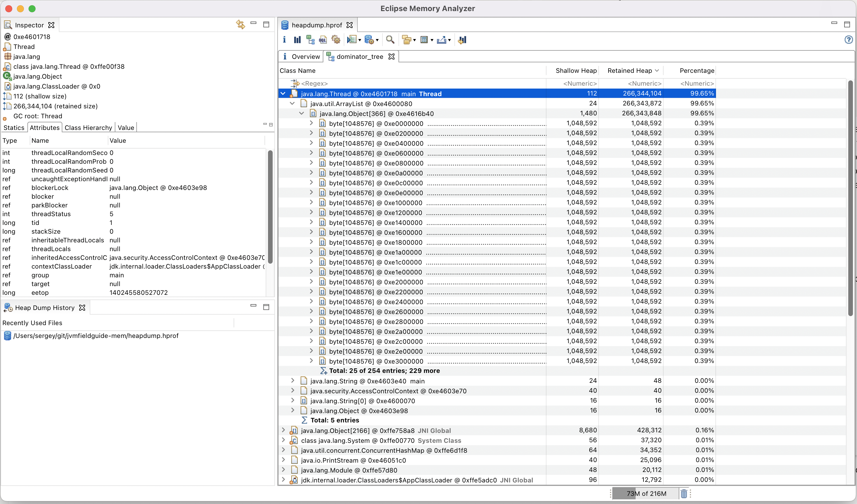
Task: Expand java.lang.String @ 0xe4603e40 main row
Action: point(292,380)
